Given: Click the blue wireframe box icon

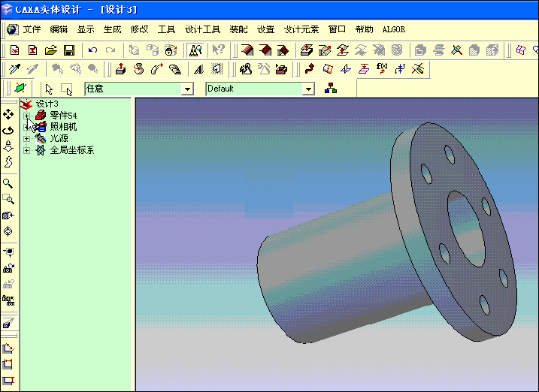Looking at the screenshot, I should [521, 50].
